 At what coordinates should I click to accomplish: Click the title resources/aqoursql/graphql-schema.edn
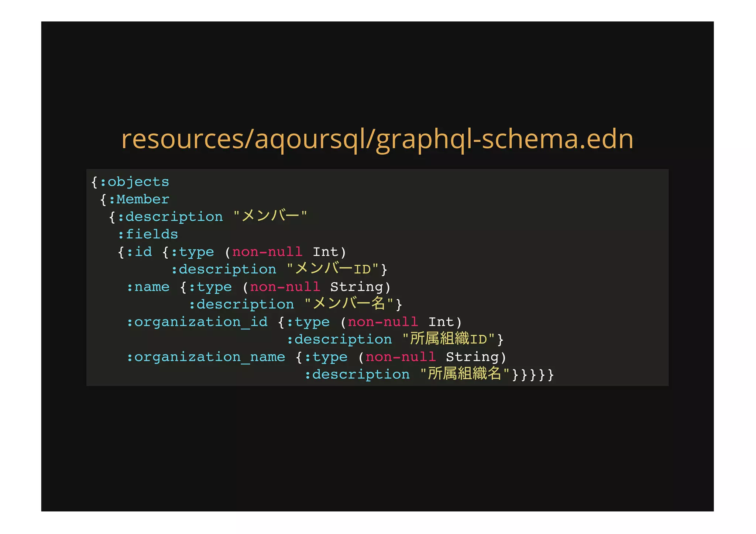(x=377, y=139)
